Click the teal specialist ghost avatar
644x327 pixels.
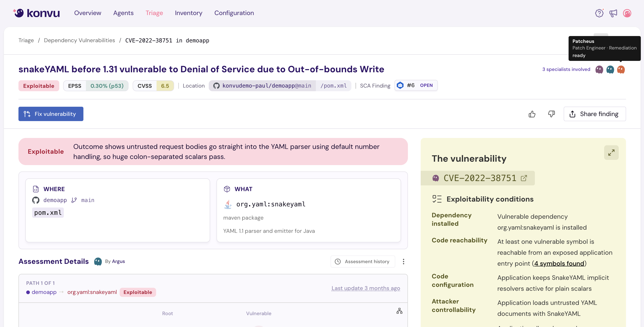[610, 69]
